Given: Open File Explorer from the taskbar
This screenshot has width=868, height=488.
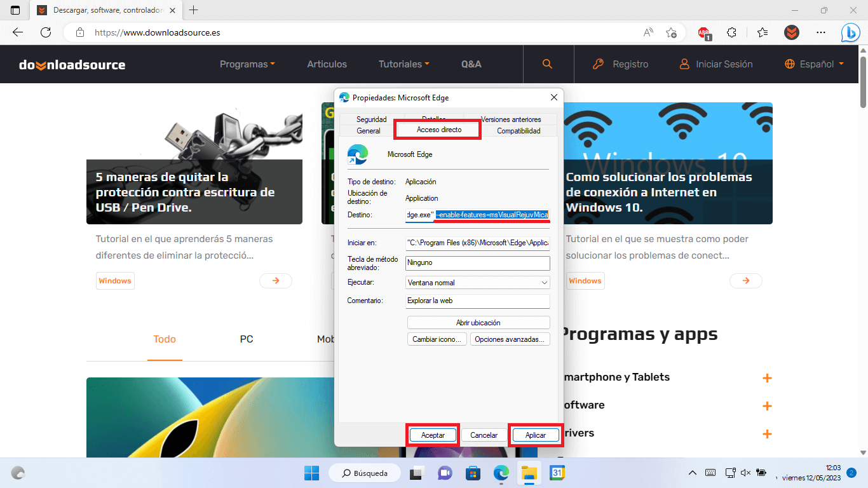Looking at the screenshot, I should click(529, 473).
